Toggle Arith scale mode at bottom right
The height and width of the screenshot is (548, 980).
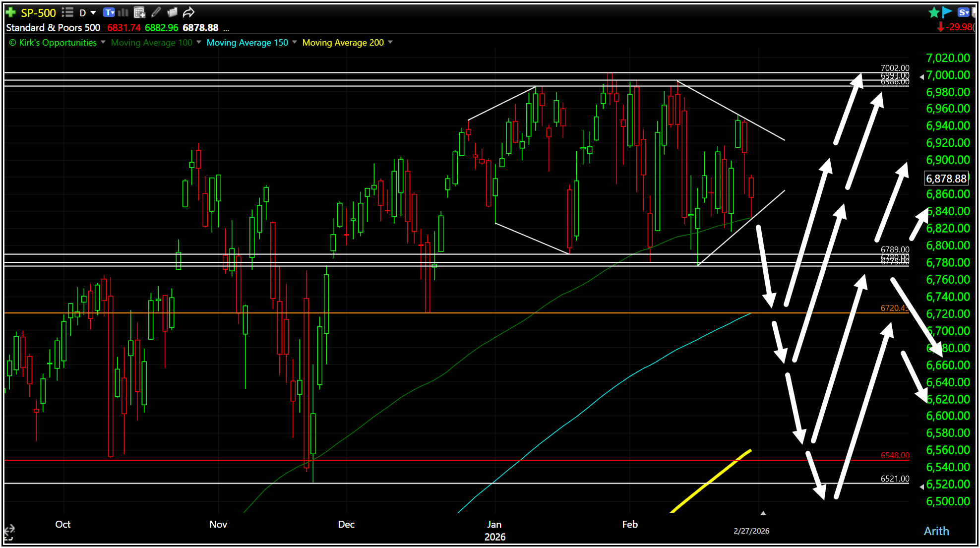(x=936, y=531)
